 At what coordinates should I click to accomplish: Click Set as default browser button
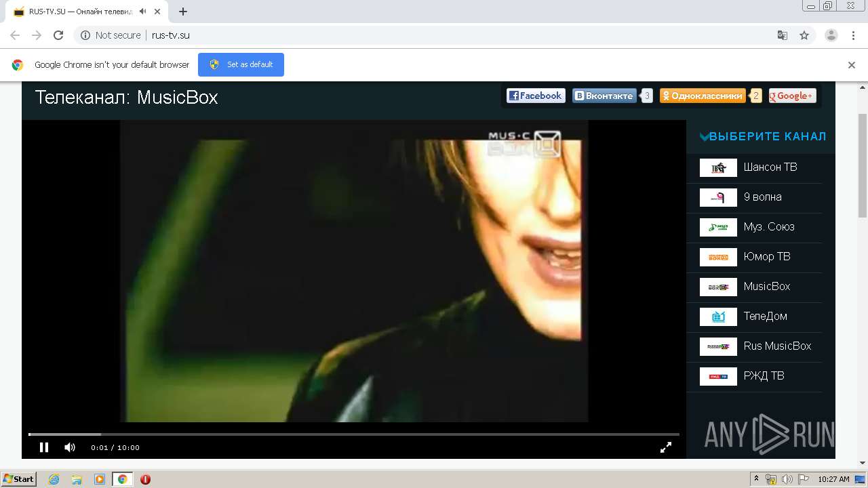pos(241,64)
